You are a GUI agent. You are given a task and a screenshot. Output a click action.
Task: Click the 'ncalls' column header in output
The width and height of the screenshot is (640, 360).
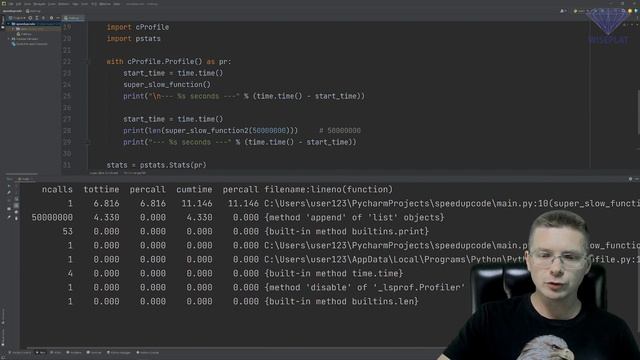point(57,189)
